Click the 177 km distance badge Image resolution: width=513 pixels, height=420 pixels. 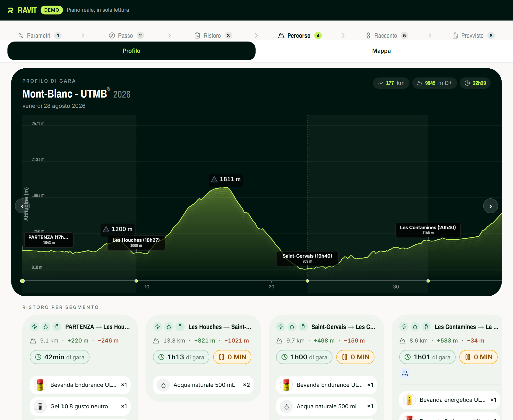click(391, 83)
